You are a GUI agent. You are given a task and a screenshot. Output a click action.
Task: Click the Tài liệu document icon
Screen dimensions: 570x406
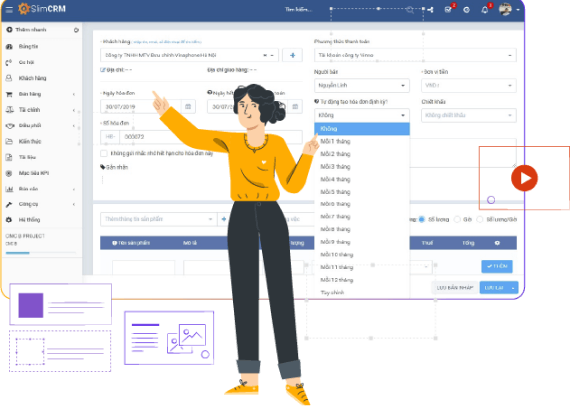pyautogui.click(x=9, y=157)
